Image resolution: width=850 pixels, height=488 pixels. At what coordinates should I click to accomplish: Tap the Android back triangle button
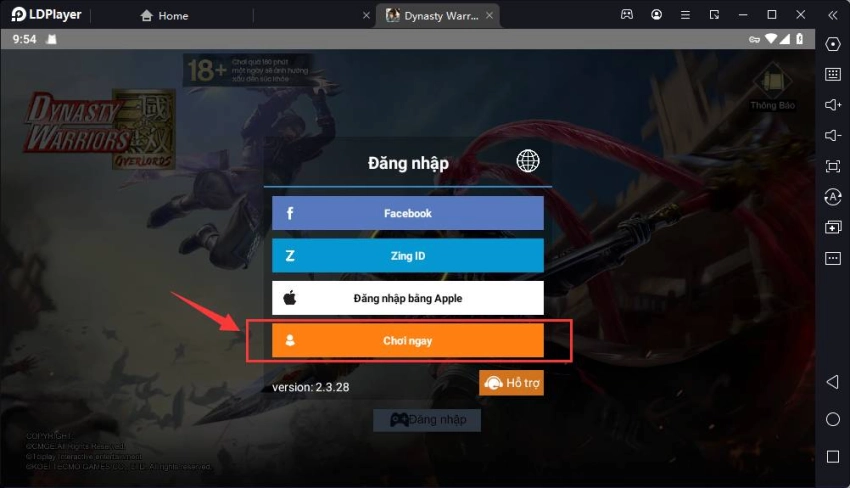click(833, 382)
